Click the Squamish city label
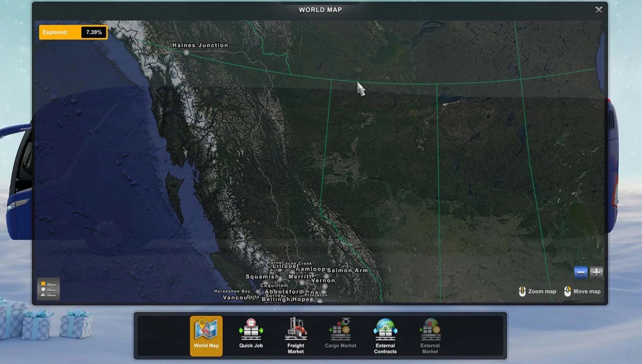The width and height of the screenshot is (642, 364). [x=262, y=276]
